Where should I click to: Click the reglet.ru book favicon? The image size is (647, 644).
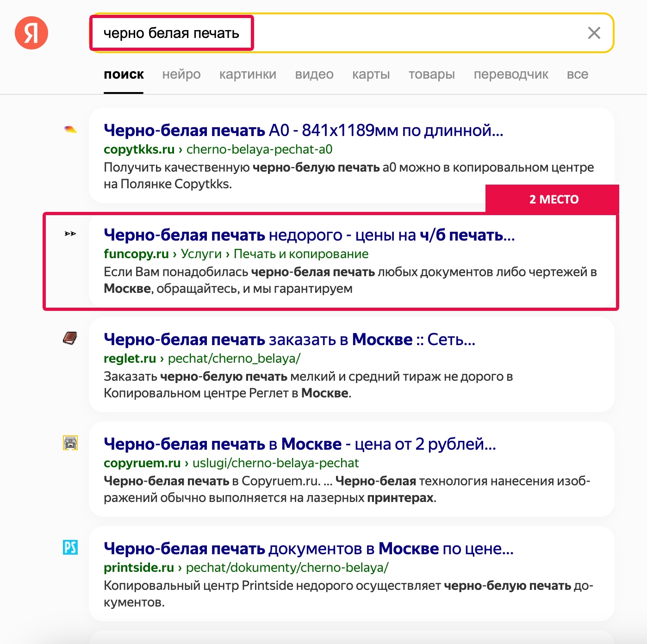70,339
